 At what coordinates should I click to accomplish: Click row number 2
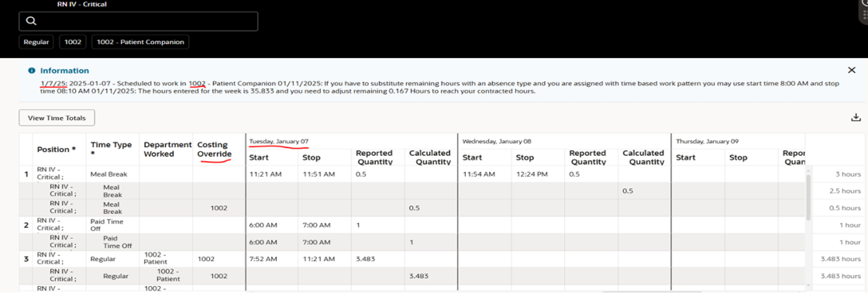click(26, 225)
